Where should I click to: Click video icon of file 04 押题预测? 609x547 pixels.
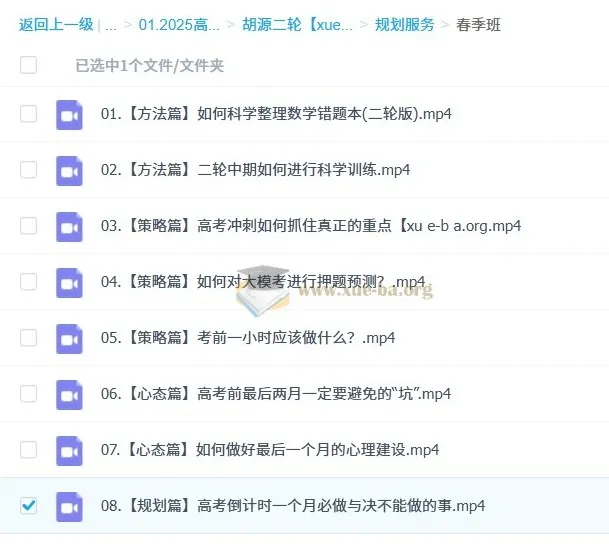coord(68,282)
